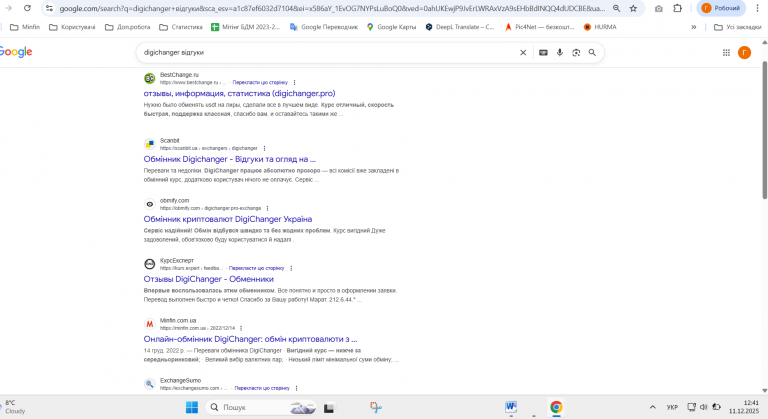The width and height of the screenshot is (768, 419).
Task: Click the taskbar Пошук search box
Action: pyautogui.click(x=261, y=407)
